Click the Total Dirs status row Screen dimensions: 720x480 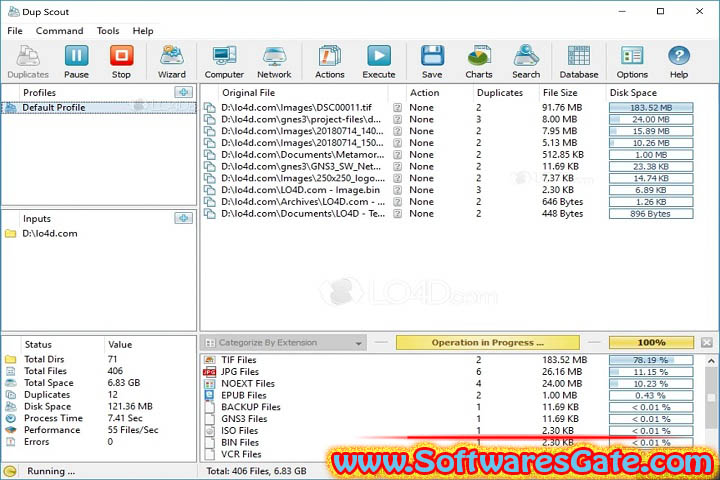(99, 359)
